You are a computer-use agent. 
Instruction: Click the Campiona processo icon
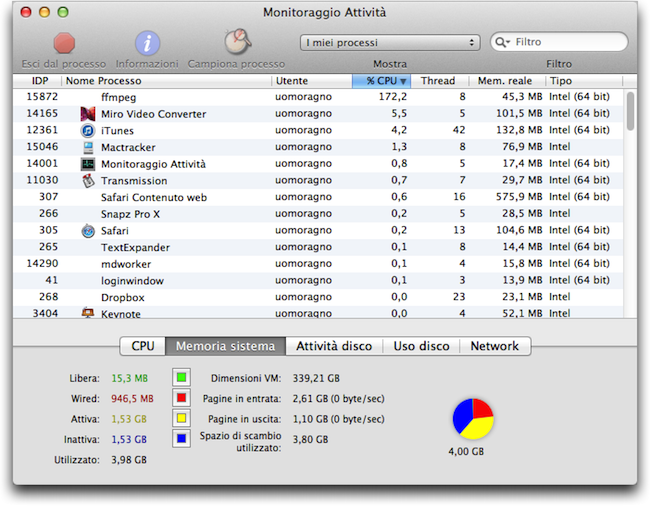[238, 41]
